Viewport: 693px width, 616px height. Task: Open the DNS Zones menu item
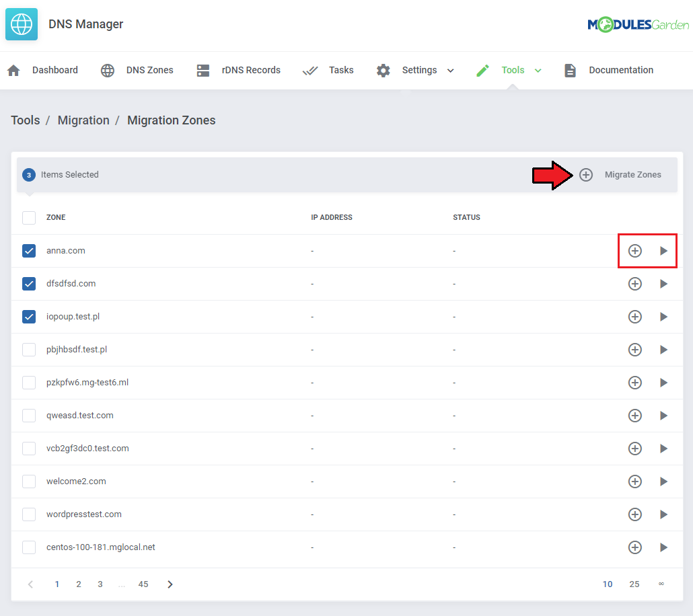(150, 70)
